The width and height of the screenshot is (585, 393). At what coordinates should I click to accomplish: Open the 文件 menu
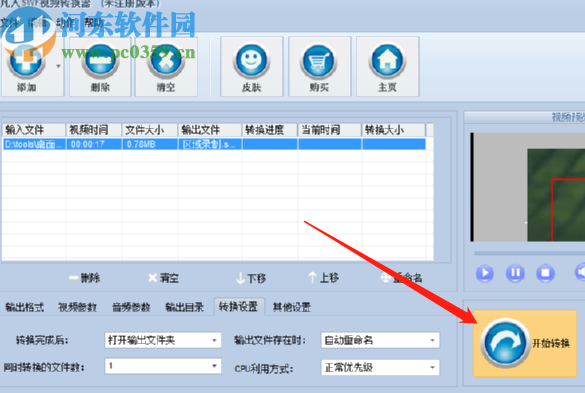coord(10,23)
